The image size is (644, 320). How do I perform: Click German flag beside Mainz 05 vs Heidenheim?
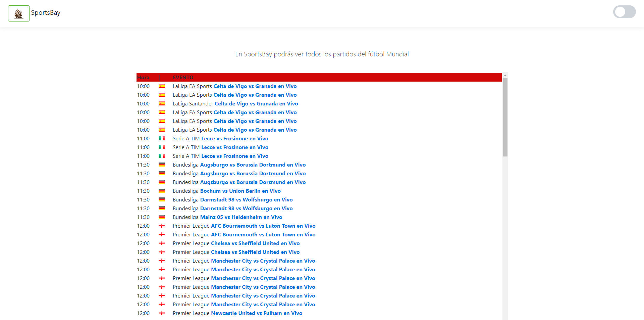pos(162,217)
